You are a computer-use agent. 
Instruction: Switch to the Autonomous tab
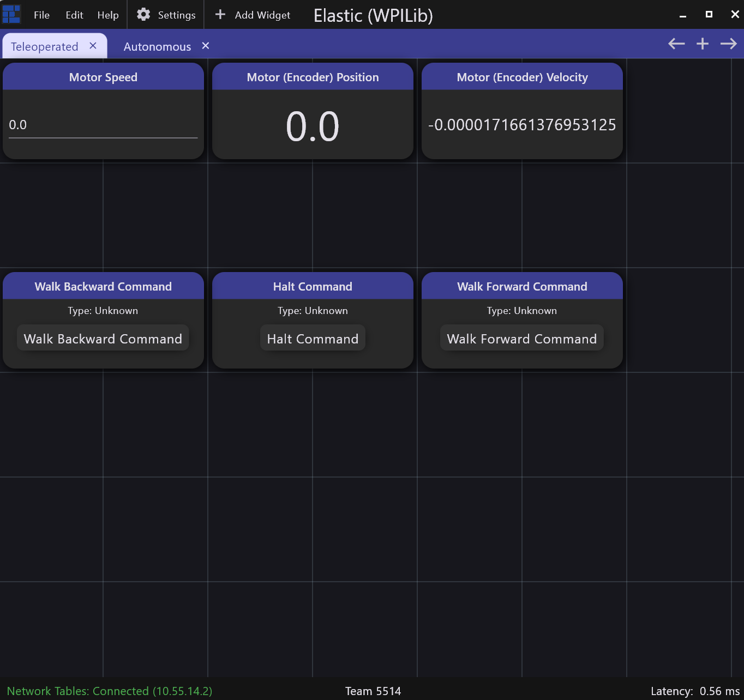tap(157, 47)
